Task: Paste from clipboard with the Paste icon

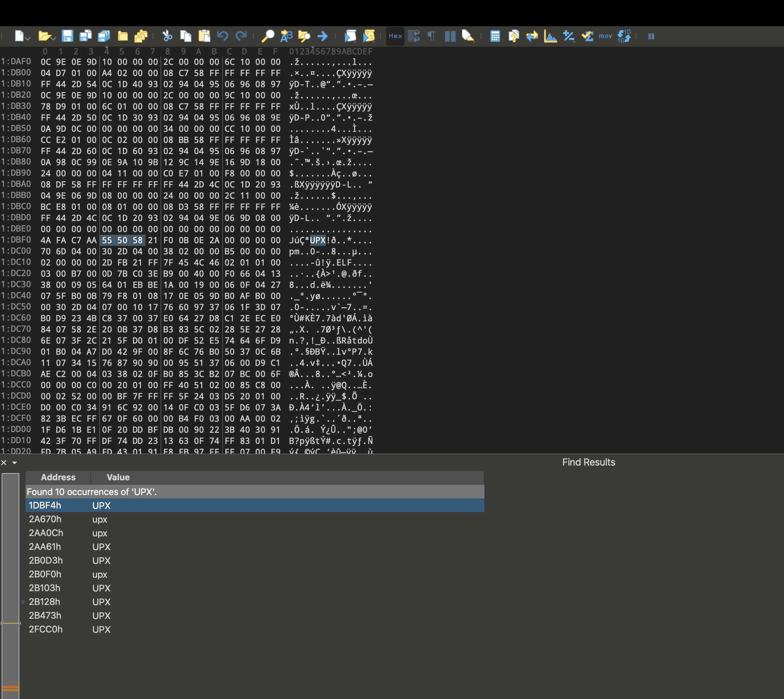Action: pos(204,36)
